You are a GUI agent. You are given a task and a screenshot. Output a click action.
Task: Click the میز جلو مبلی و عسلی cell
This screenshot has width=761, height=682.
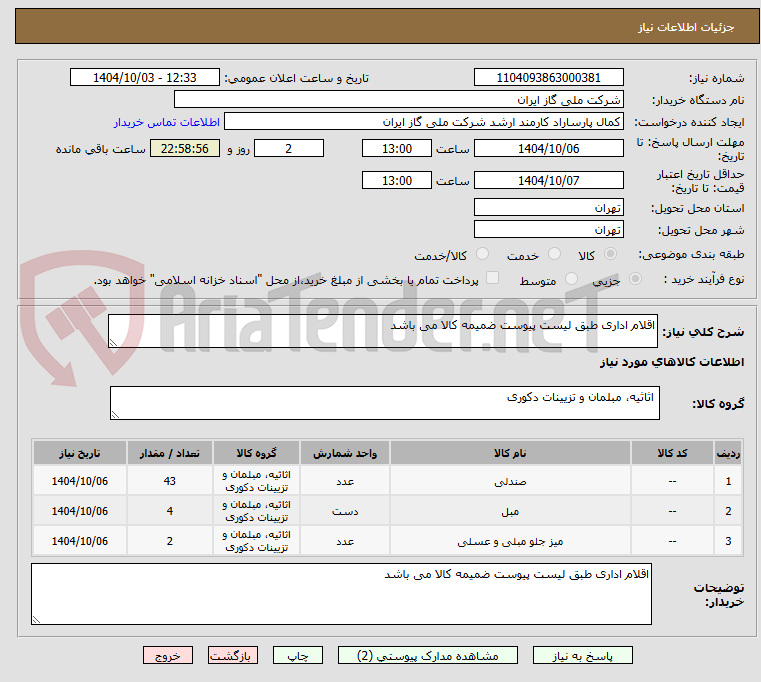click(510, 541)
